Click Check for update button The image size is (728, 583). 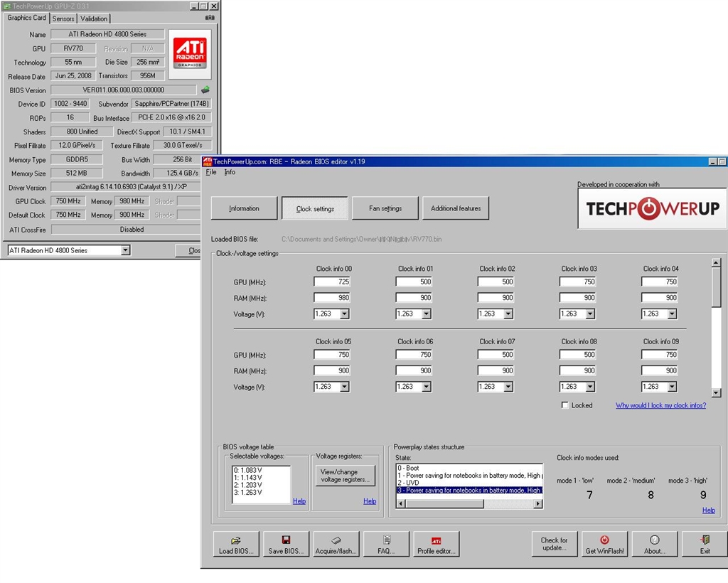(555, 544)
